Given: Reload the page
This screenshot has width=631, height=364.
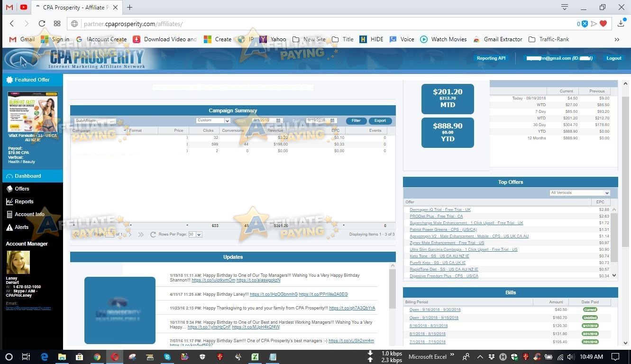Looking at the screenshot, I should pyautogui.click(x=42, y=24).
